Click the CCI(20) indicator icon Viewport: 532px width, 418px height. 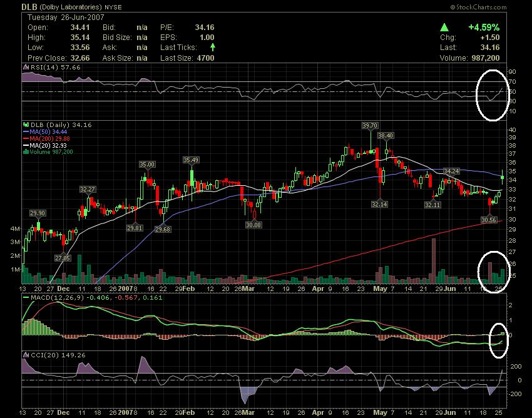point(26,355)
